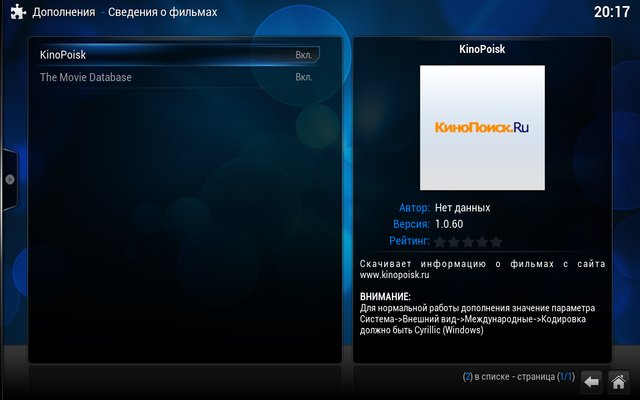640x400 pixels.
Task: Click the Cyrillic (Windows) text
Action: [449, 330]
